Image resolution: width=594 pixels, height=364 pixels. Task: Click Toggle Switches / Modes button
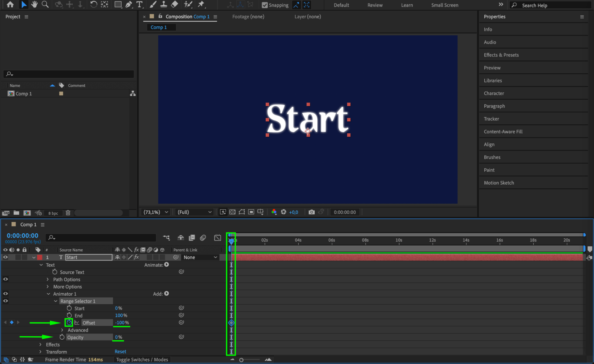point(142,360)
